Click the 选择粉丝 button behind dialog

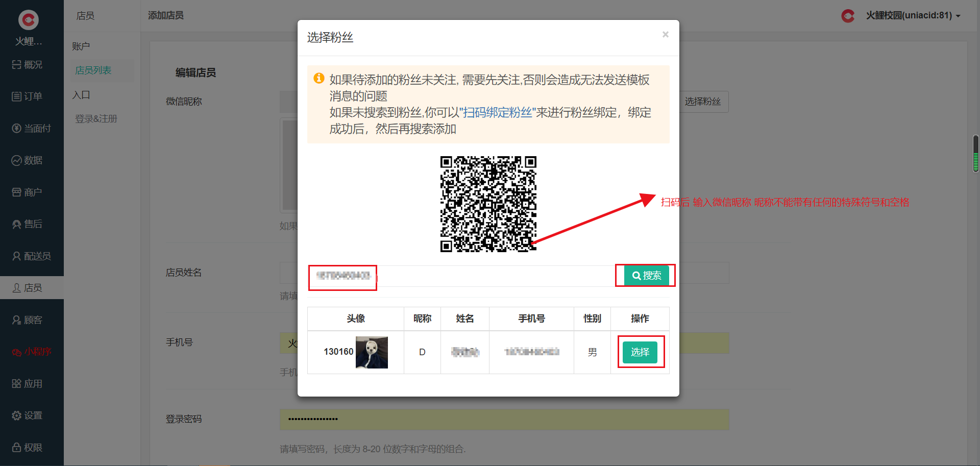click(703, 102)
